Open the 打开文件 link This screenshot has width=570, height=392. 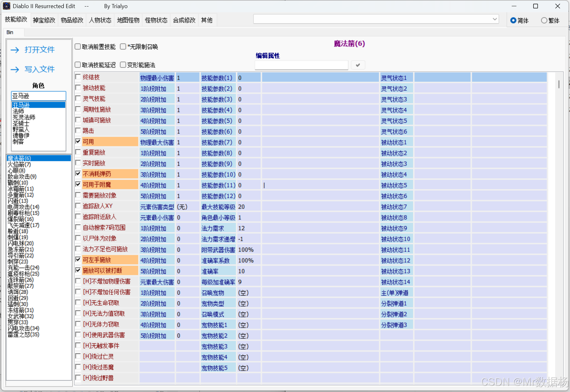40,50
